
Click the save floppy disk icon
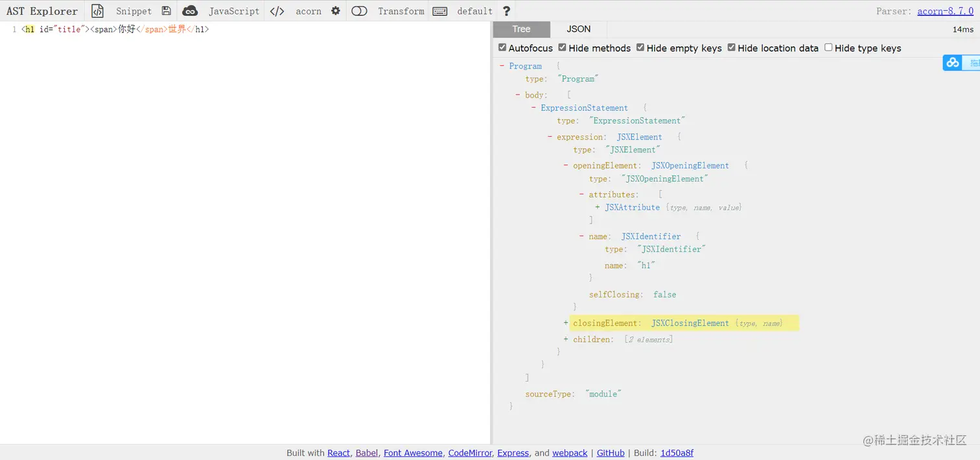(167, 11)
